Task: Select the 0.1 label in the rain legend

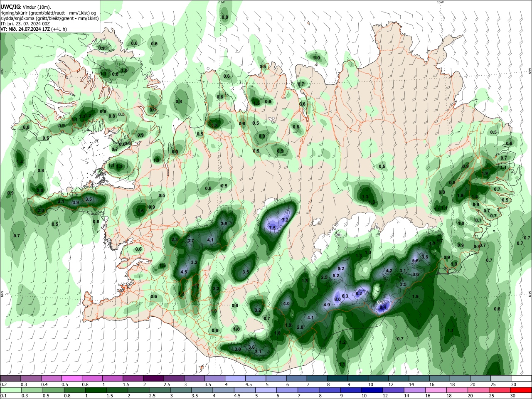Action: point(3,396)
